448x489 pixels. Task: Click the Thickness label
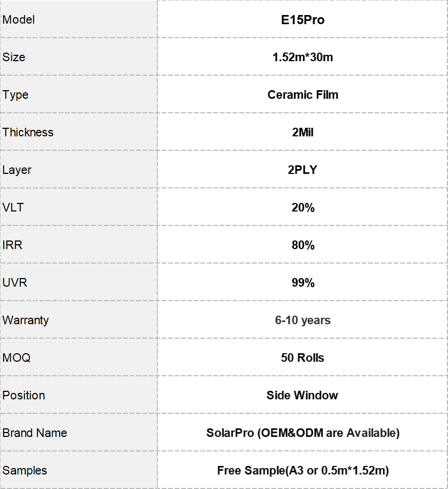click(28, 132)
